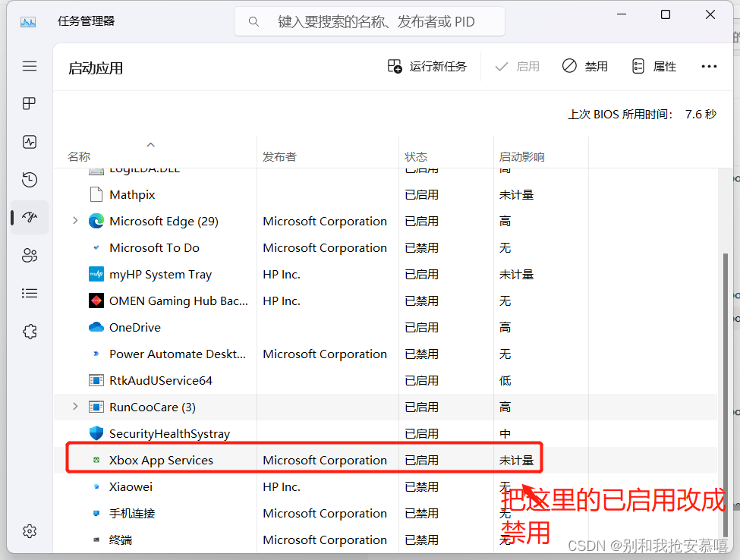Click the 禁用 button
740x560 pixels.
585,67
